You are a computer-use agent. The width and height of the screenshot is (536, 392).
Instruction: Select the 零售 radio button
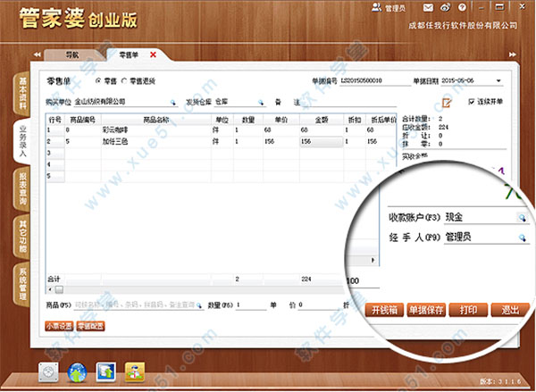click(98, 81)
